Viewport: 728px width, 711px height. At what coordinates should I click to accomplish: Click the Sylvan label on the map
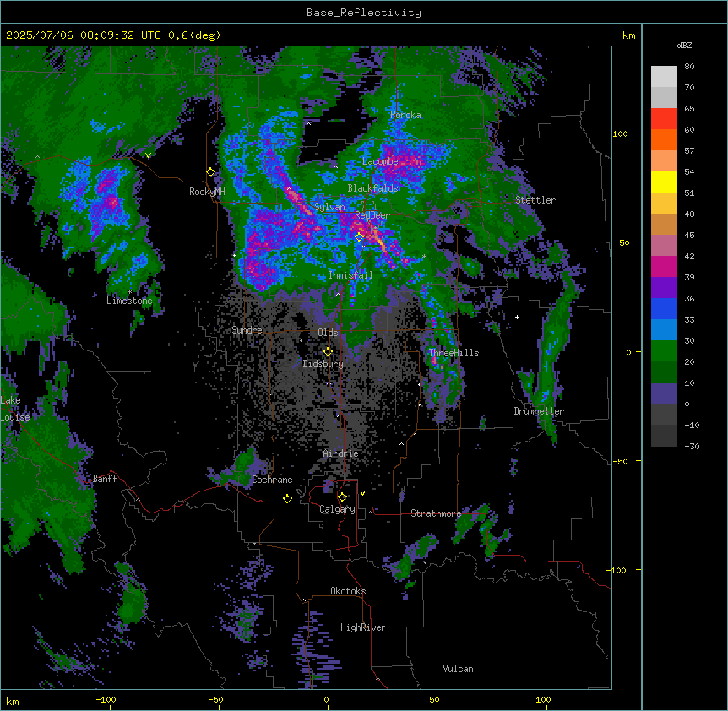pos(329,207)
